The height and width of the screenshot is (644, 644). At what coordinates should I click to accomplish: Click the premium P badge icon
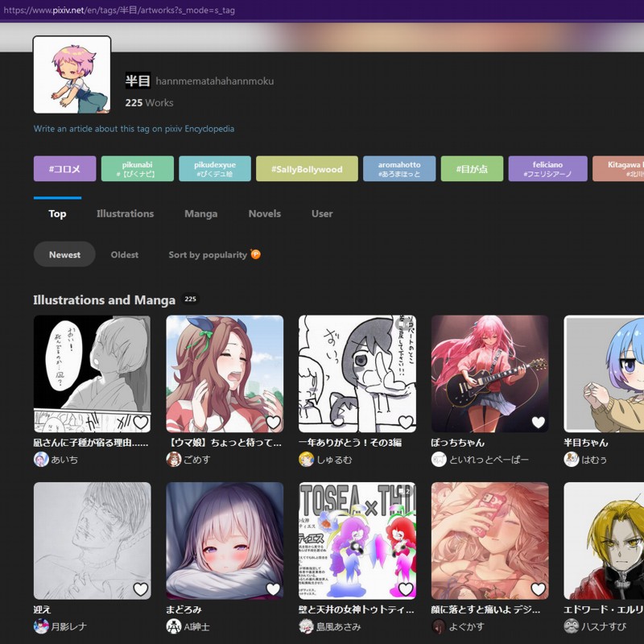click(255, 254)
